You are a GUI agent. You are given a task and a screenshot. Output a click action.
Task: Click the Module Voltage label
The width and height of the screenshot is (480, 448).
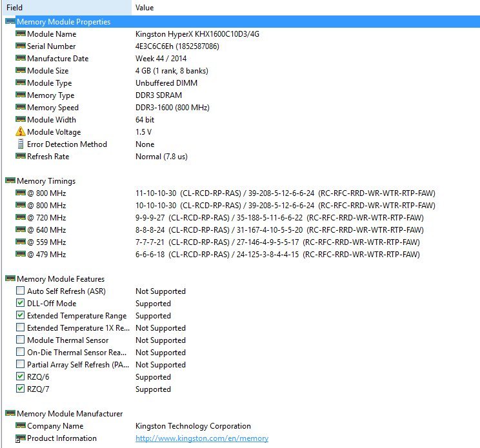tap(54, 131)
